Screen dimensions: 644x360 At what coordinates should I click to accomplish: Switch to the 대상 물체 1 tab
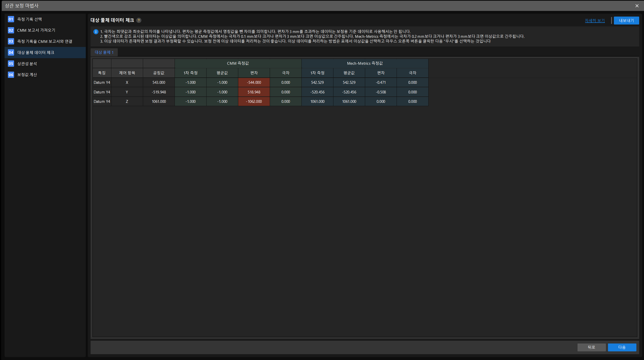(x=104, y=52)
